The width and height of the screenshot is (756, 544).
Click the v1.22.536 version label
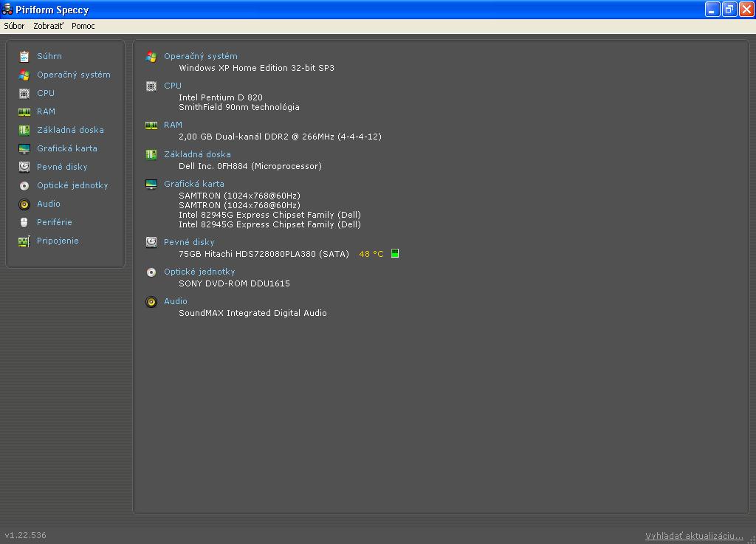26,535
